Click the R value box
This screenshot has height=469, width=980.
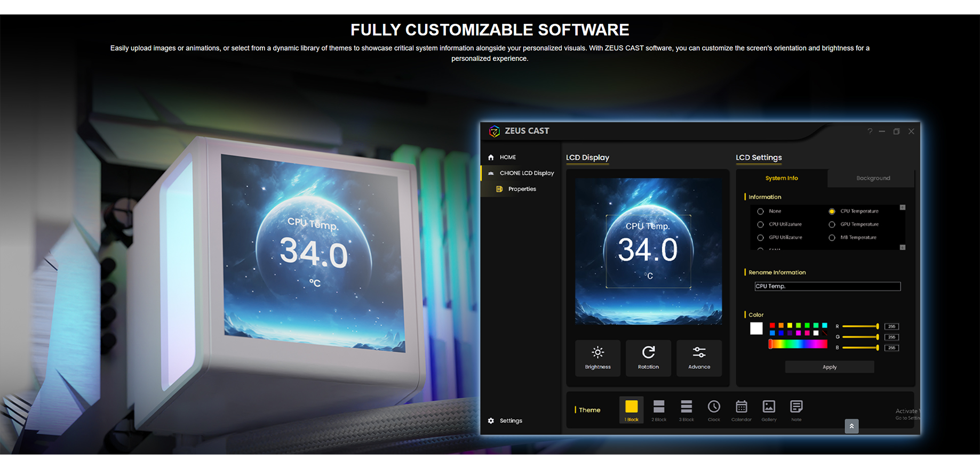pyautogui.click(x=891, y=326)
